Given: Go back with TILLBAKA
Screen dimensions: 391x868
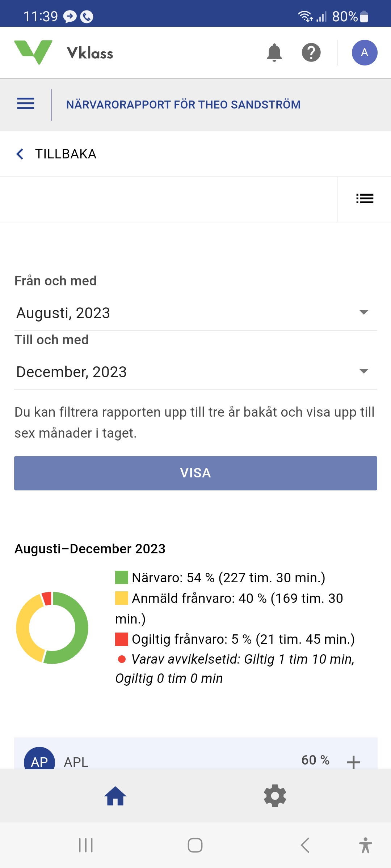Looking at the screenshot, I should tap(56, 154).
